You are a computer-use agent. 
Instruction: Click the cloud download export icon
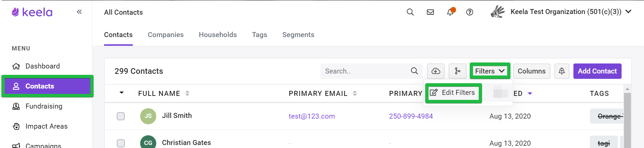point(436,71)
